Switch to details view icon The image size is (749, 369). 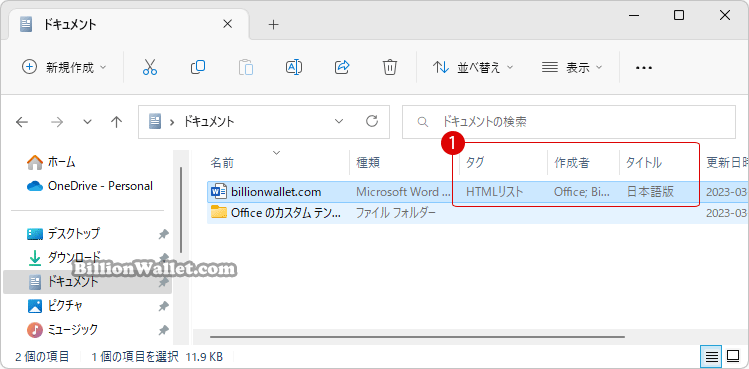[712, 357]
